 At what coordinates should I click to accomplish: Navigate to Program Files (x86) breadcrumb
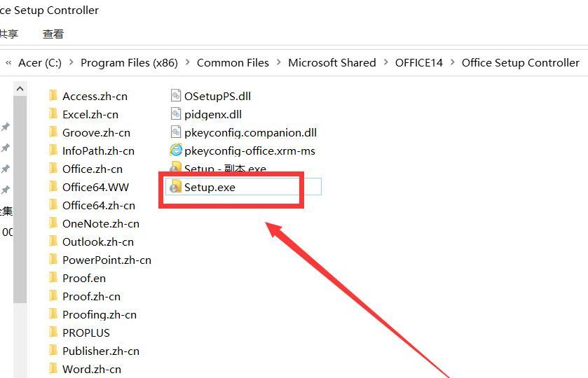130,62
